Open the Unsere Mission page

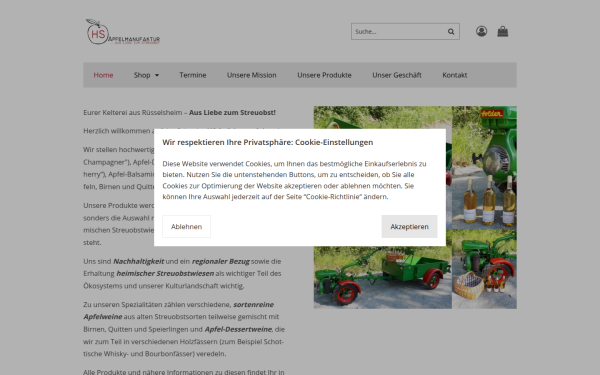click(251, 75)
